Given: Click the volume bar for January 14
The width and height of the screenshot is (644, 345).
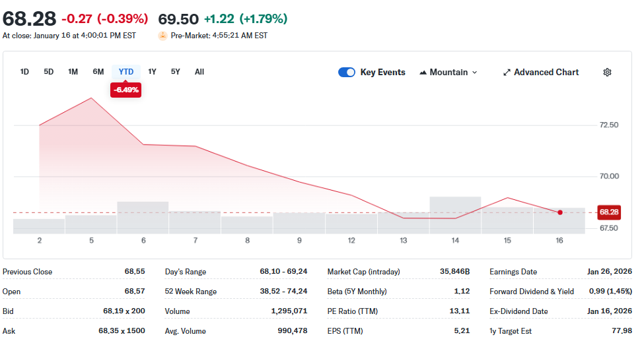Looking at the screenshot, I should (455, 214).
